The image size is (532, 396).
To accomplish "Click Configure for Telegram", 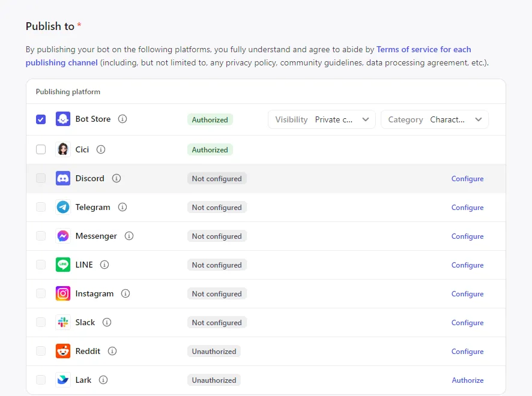I will pos(467,208).
